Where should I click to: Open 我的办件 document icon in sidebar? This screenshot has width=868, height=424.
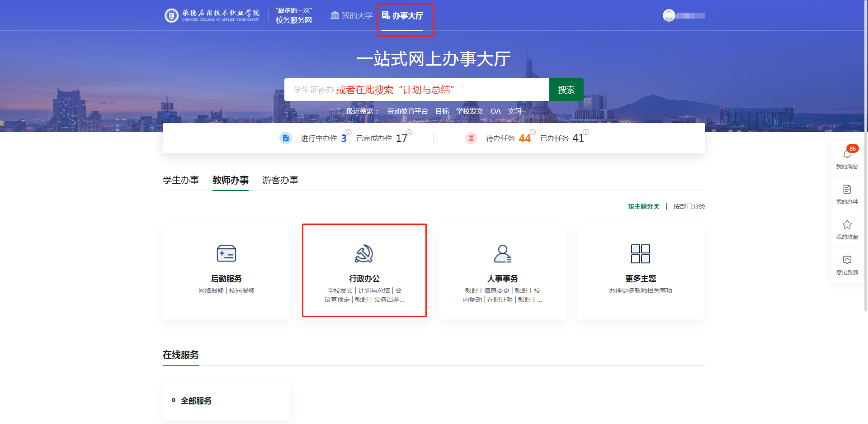[x=847, y=190]
